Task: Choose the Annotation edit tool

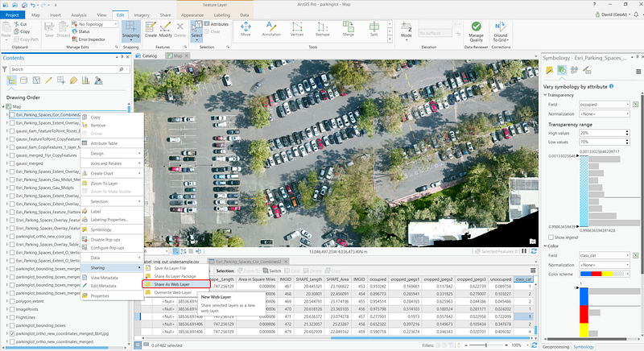Action: pyautogui.click(x=271, y=30)
